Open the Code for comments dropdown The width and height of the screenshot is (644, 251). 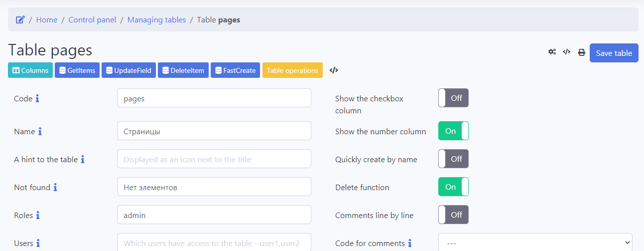tap(535, 243)
